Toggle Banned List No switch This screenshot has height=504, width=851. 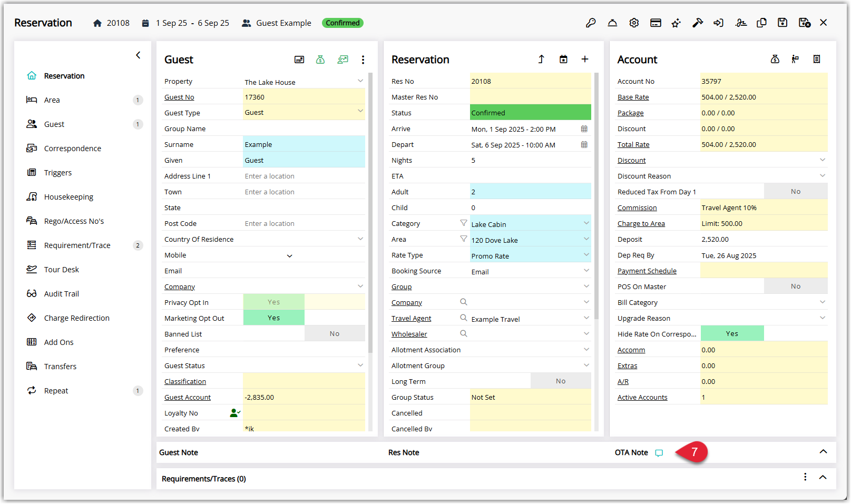pyautogui.click(x=335, y=333)
